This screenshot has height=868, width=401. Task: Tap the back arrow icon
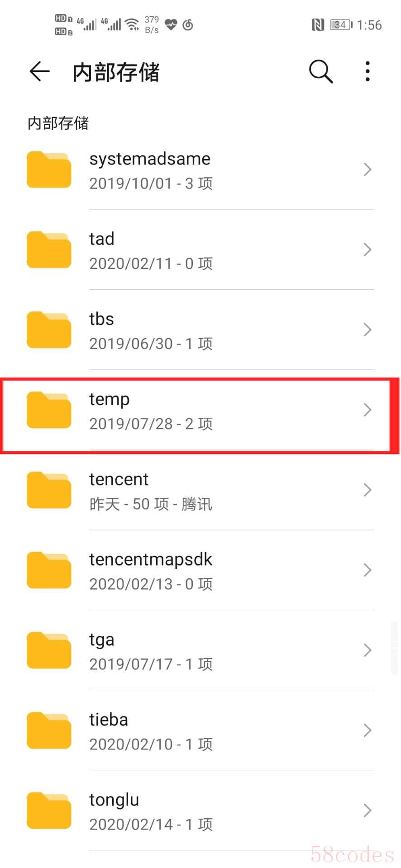coord(39,71)
